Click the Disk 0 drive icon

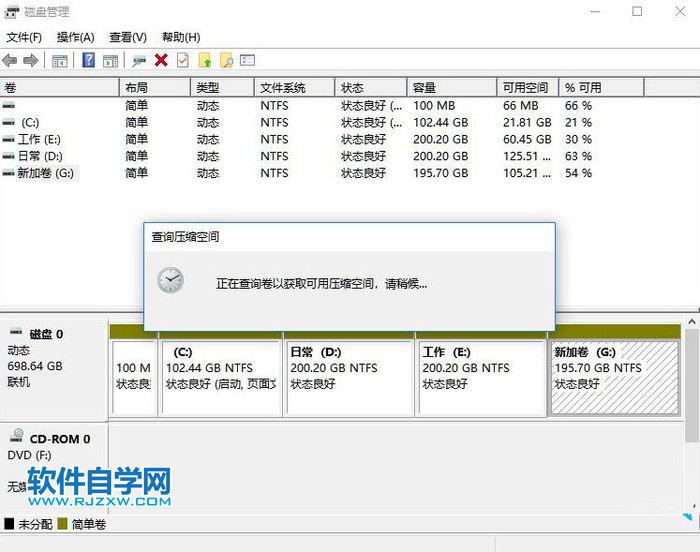(16, 332)
